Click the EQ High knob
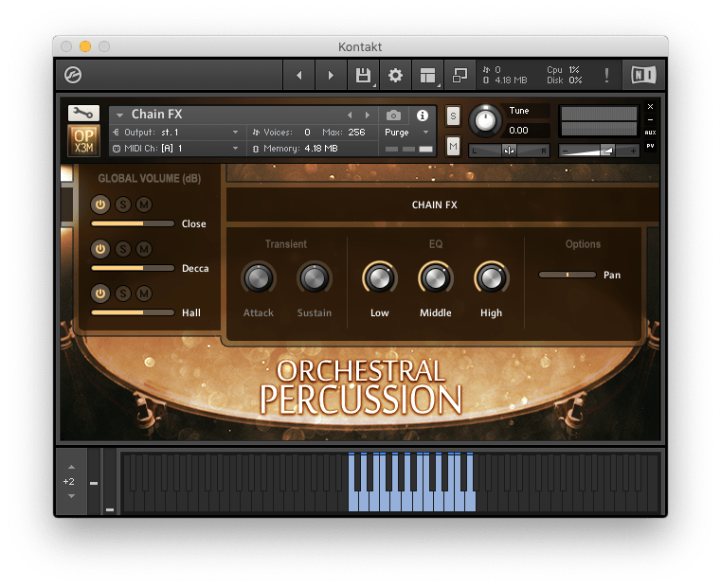721x588 pixels. point(491,278)
